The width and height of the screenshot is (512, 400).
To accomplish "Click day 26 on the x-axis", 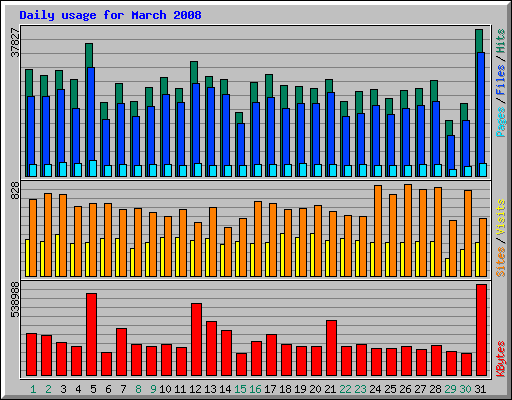I will [405, 389].
